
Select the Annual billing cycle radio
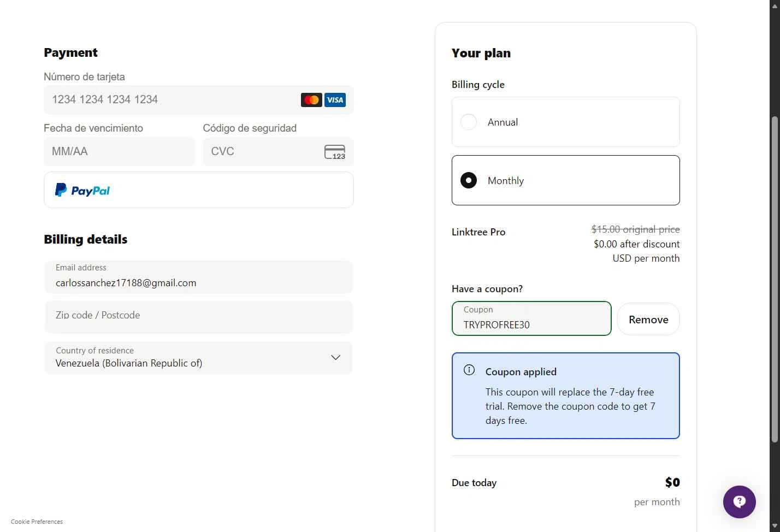469,122
